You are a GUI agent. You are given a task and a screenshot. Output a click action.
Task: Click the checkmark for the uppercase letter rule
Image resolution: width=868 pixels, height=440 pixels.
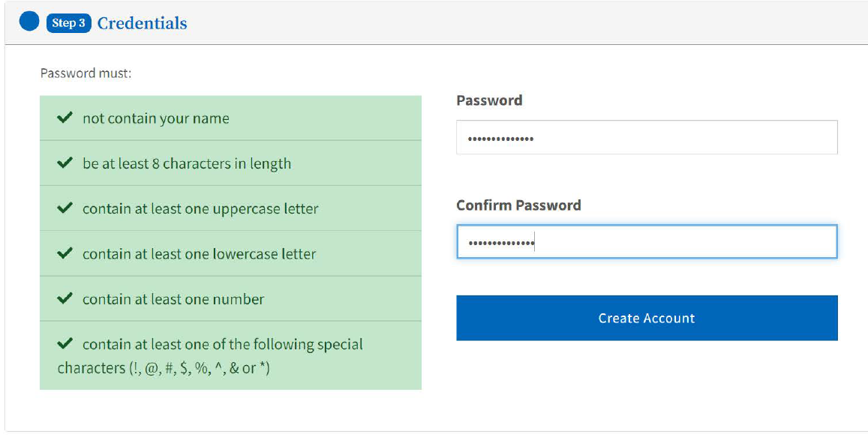pyautogui.click(x=65, y=208)
